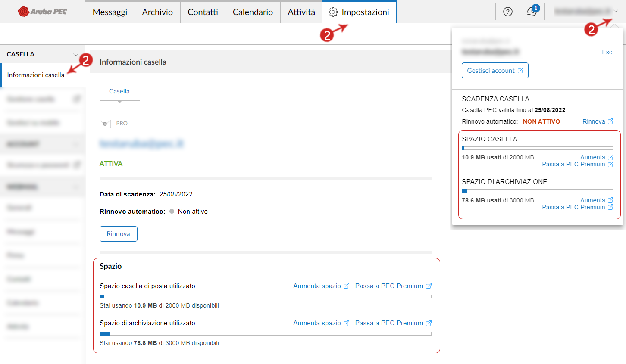Click Aumenta external-link icon under SPAZIO CASELLA

point(611,157)
